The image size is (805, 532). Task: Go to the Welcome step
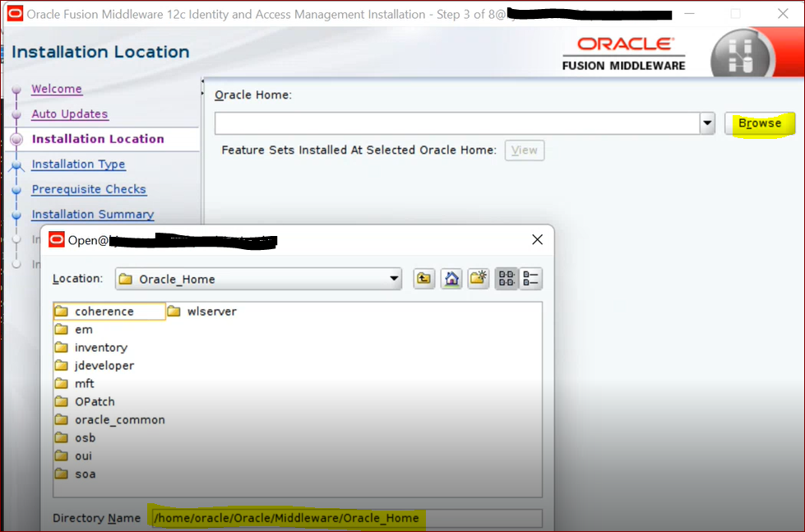pyautogui.click(x=57, y=89)
